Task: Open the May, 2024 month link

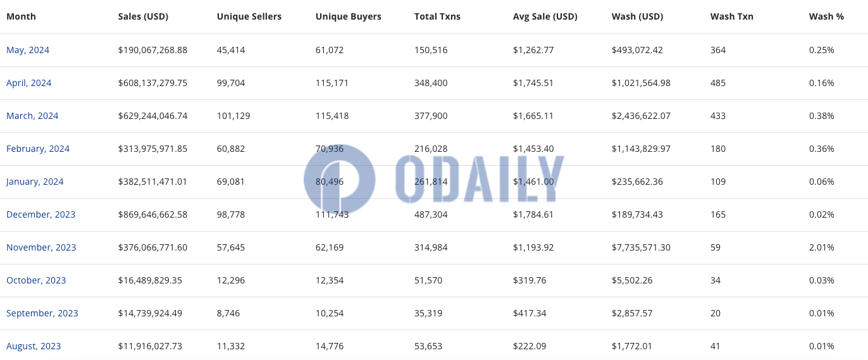Action: click(x=28, y=50)
